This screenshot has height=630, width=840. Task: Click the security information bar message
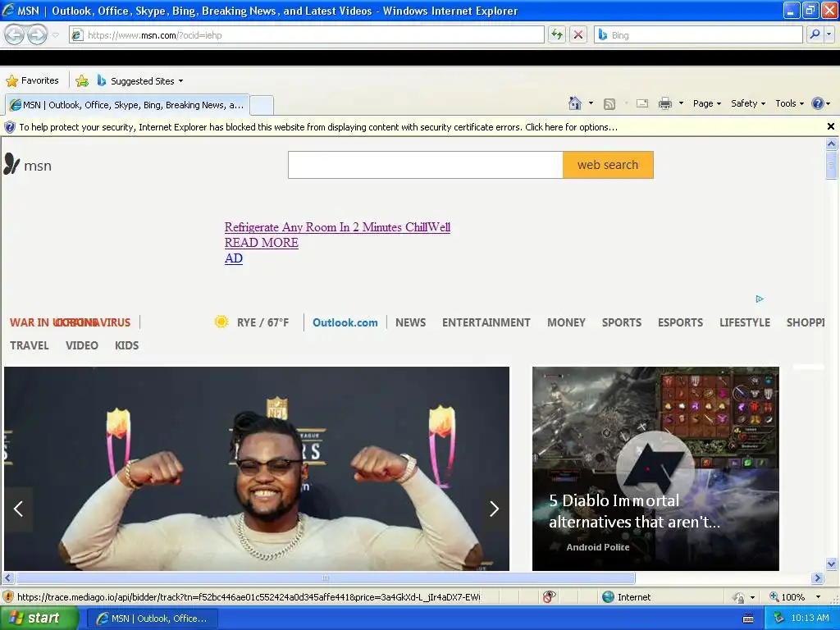[x=318, y=127]
